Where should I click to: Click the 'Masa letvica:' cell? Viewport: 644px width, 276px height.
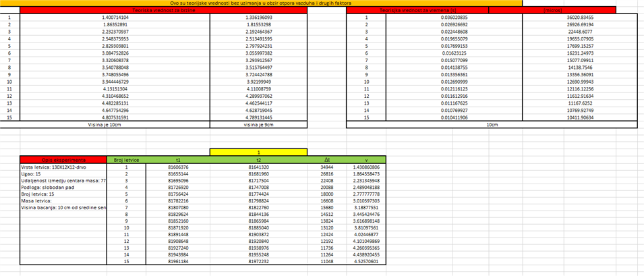[x=63, y=201]
